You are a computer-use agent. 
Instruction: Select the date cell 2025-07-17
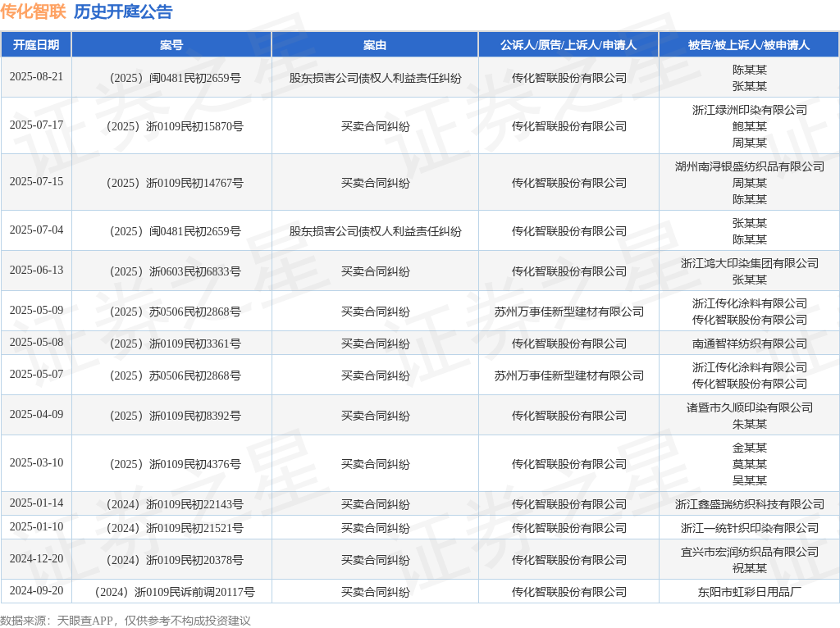point(36,125)
